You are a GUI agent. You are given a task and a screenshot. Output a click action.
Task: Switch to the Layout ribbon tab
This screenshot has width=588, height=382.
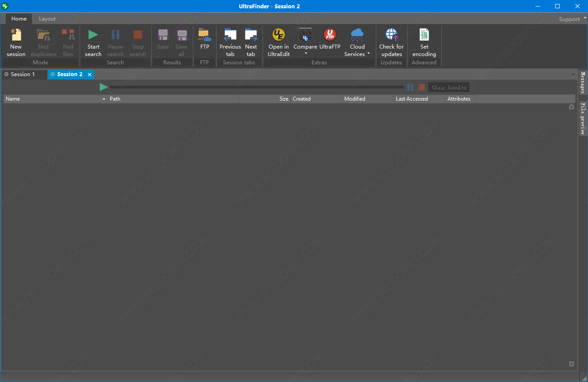click(47, 19)
